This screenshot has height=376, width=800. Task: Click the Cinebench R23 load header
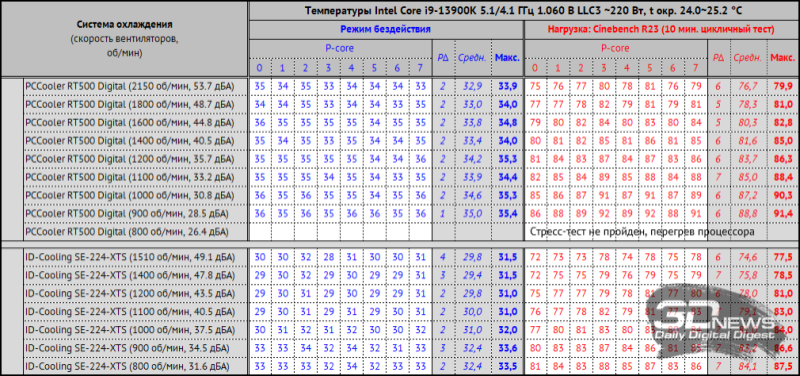661,30
